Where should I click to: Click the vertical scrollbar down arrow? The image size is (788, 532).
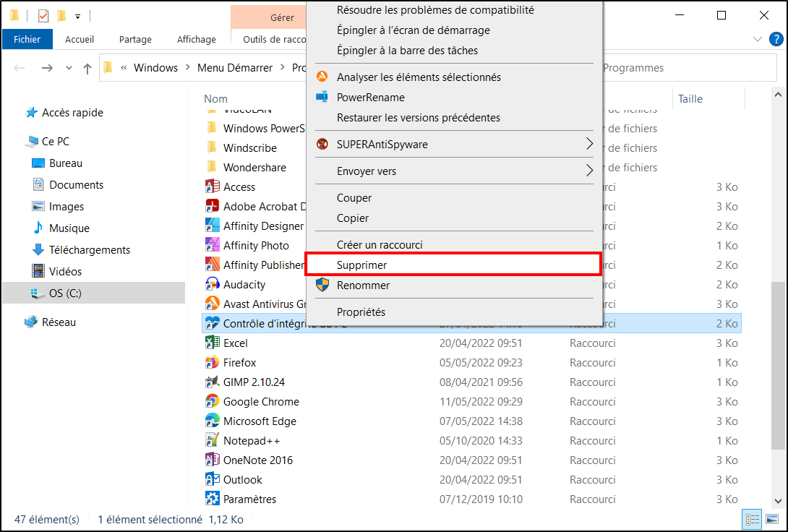pos(778,501)
